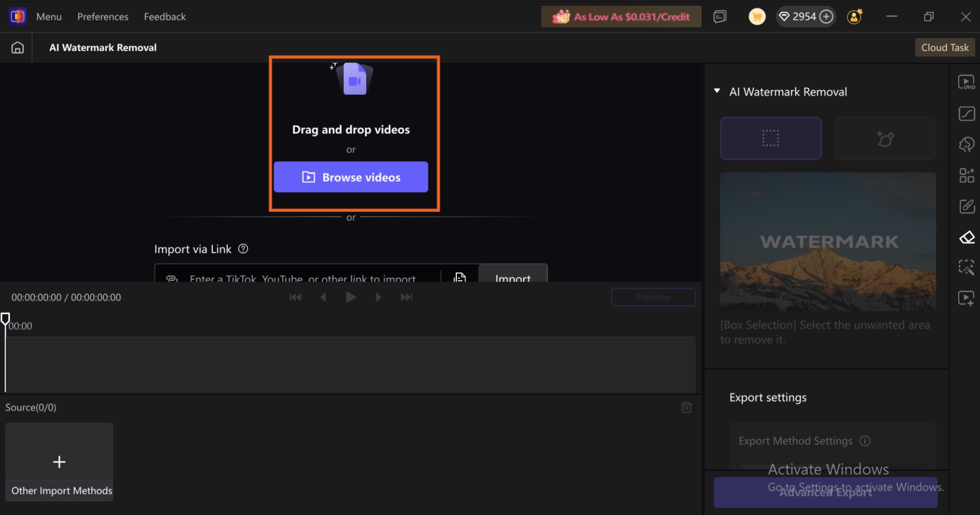
Task: Click the shopping cart icon
Action: [757, 17]
